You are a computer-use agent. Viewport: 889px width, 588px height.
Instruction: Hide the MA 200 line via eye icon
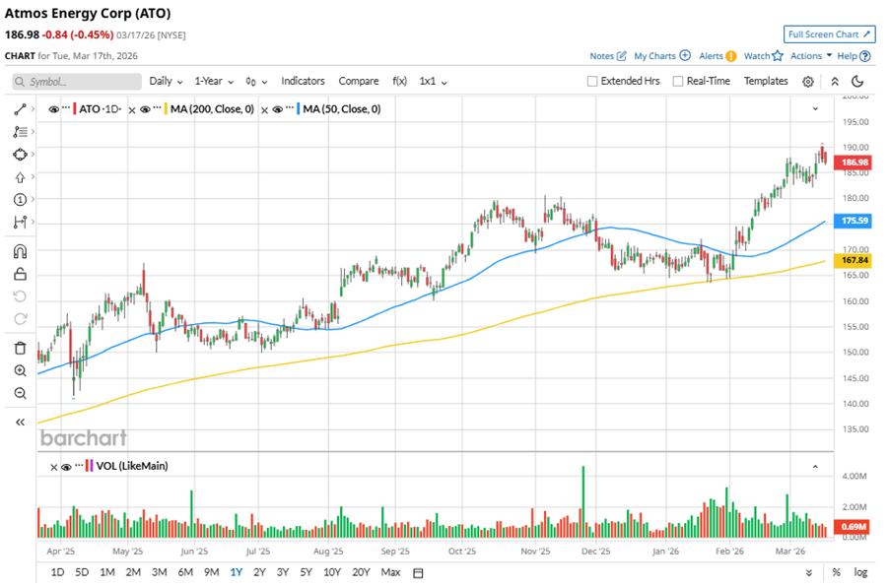click(146, 108)
